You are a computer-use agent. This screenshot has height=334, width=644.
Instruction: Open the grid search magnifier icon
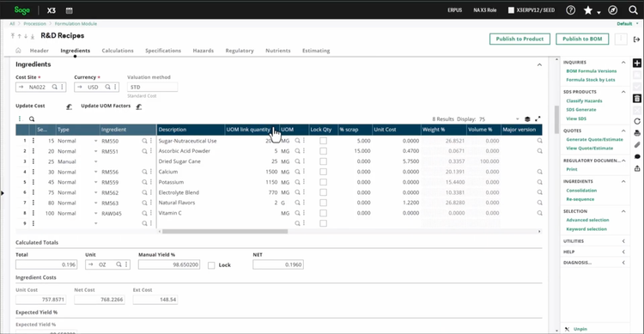(32, 119)
